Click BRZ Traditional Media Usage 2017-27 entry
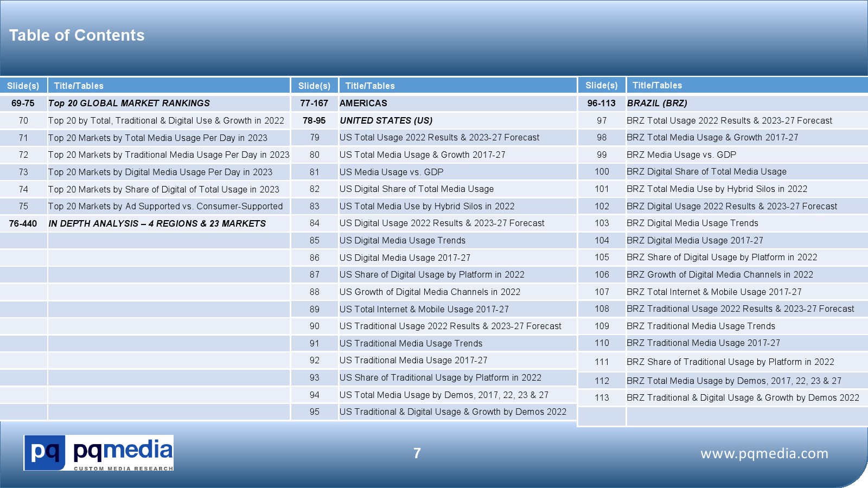This screenshot has height=488, width=868. point(703,343)
